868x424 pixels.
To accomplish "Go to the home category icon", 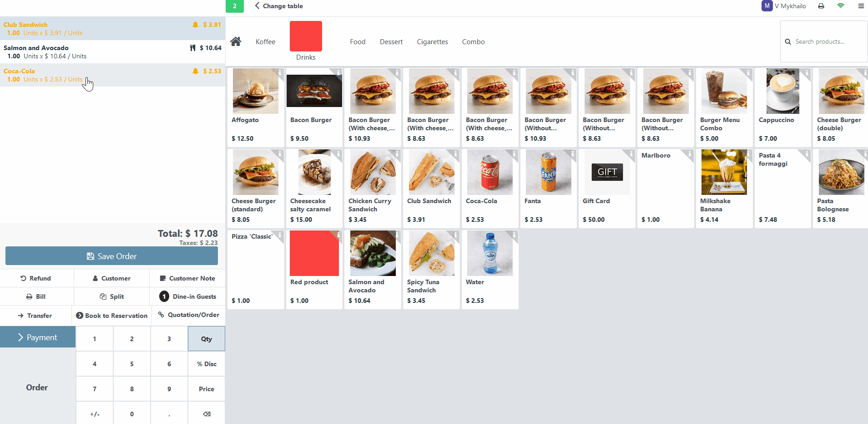I will coord(236,41).
